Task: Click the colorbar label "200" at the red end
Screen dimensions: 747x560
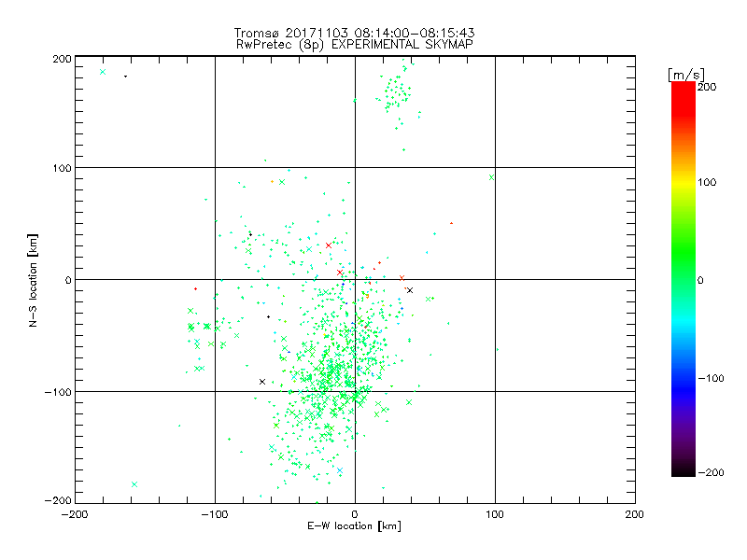Action: (x=707, y=87)
